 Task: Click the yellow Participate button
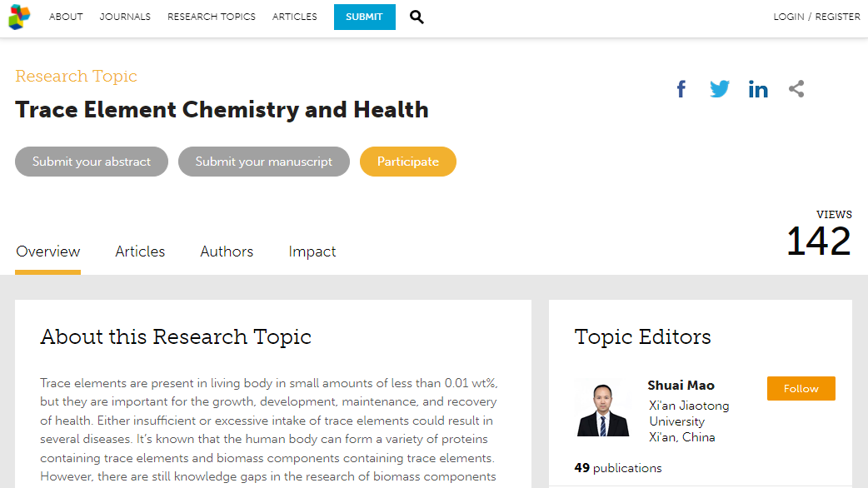[408, 162]
